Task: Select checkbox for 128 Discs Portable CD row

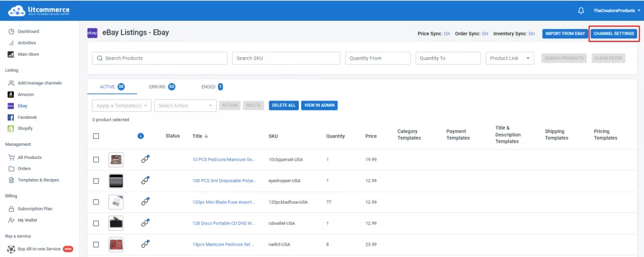Action: tap(96, 223)
